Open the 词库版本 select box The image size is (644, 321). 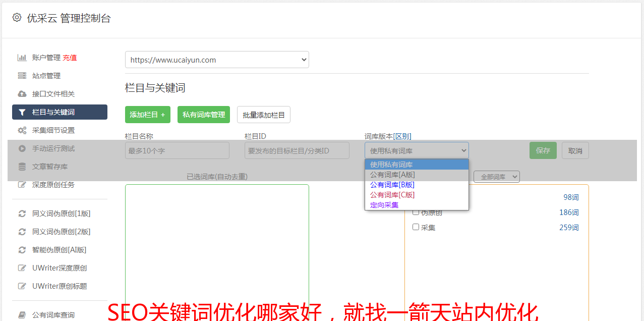click(x=417, y=150)
